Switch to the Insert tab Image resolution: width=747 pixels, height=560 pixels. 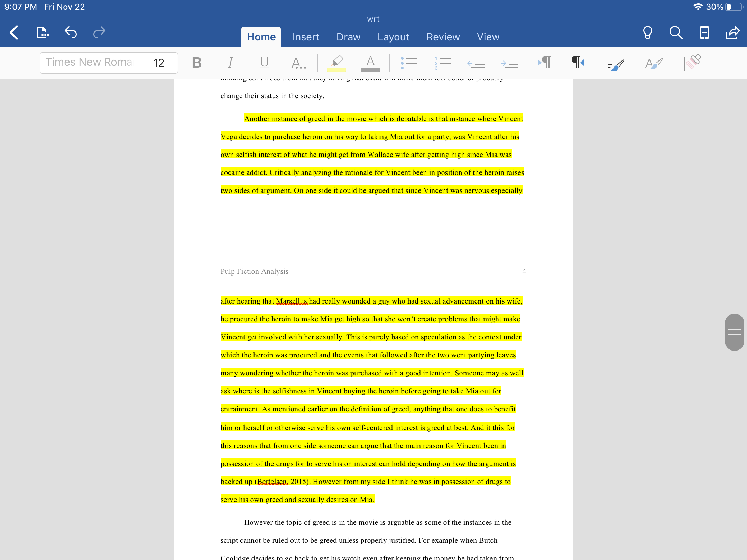coord(306,37)
